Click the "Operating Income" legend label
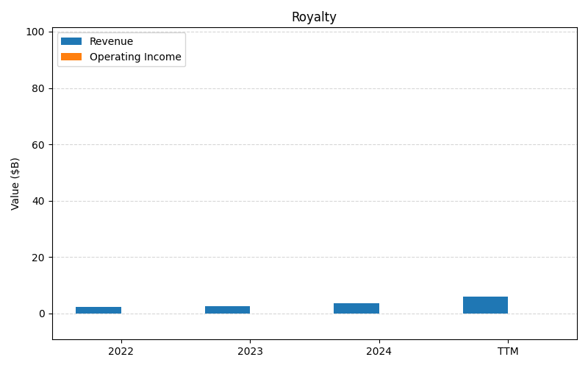The height and width of the screenshot is (368, 588). point(135,57)
